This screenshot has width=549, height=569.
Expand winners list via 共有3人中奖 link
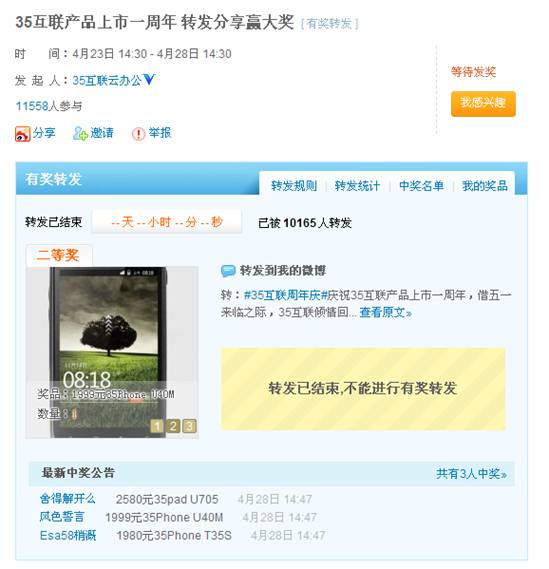pos(471,474)
